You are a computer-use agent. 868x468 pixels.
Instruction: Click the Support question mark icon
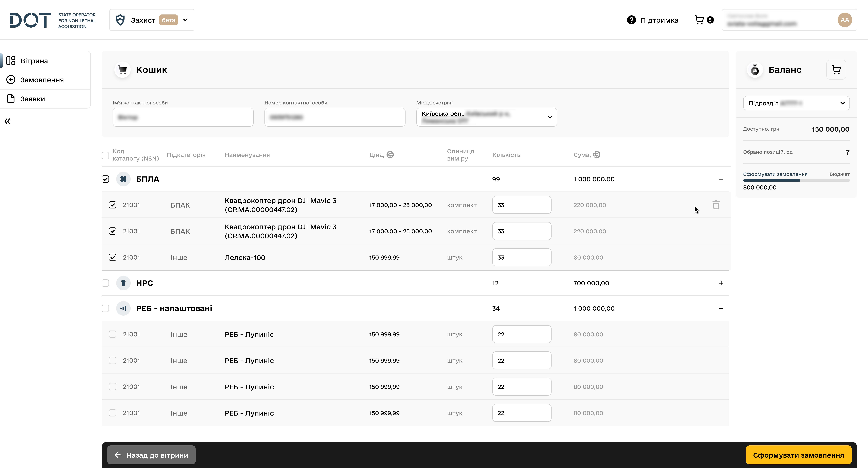pyautogui.click(x=631, y=20)
